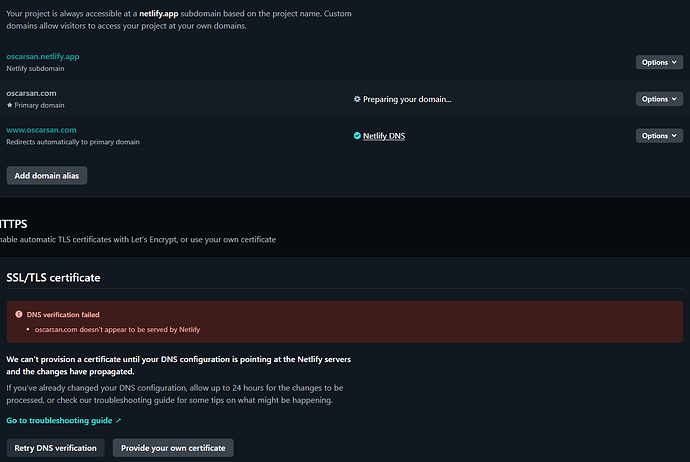Viewport: 690px width, 462px height.
Task: Open the oscarsan.netlify.app link
Action: (x=43, y=56)
